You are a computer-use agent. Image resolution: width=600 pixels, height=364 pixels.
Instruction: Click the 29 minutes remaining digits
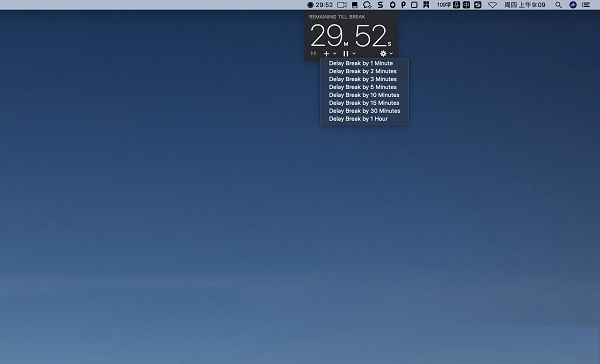coord(326,36)
